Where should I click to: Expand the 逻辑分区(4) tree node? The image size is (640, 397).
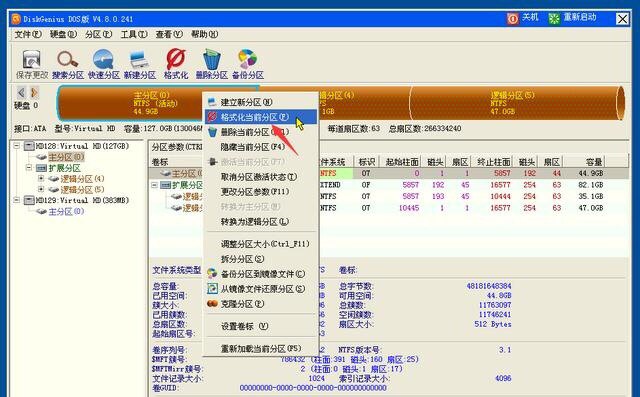(41, 179)
